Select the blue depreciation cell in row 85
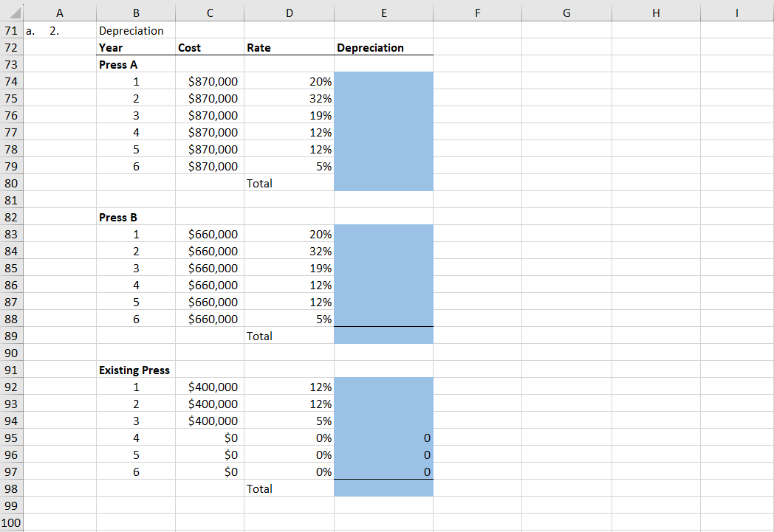774x532 pixels. tap(383, 268)
